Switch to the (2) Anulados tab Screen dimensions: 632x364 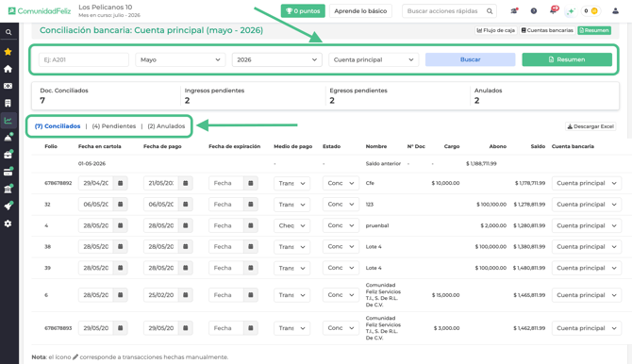point(166,126)
